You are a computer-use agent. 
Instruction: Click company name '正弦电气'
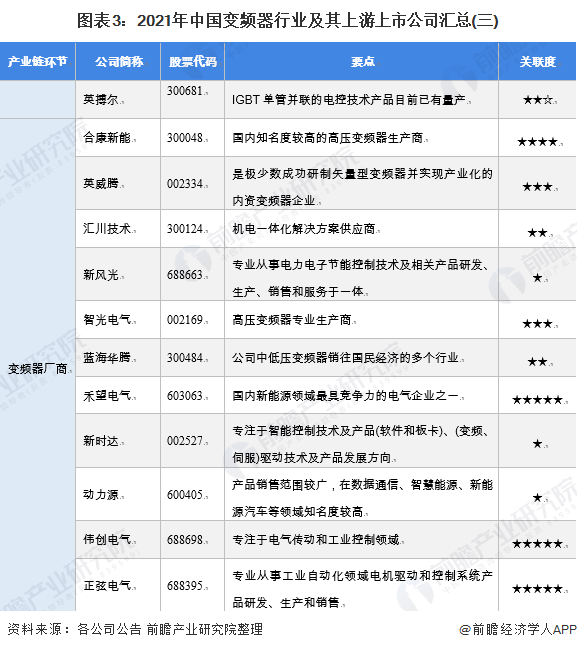coord(107,585)
